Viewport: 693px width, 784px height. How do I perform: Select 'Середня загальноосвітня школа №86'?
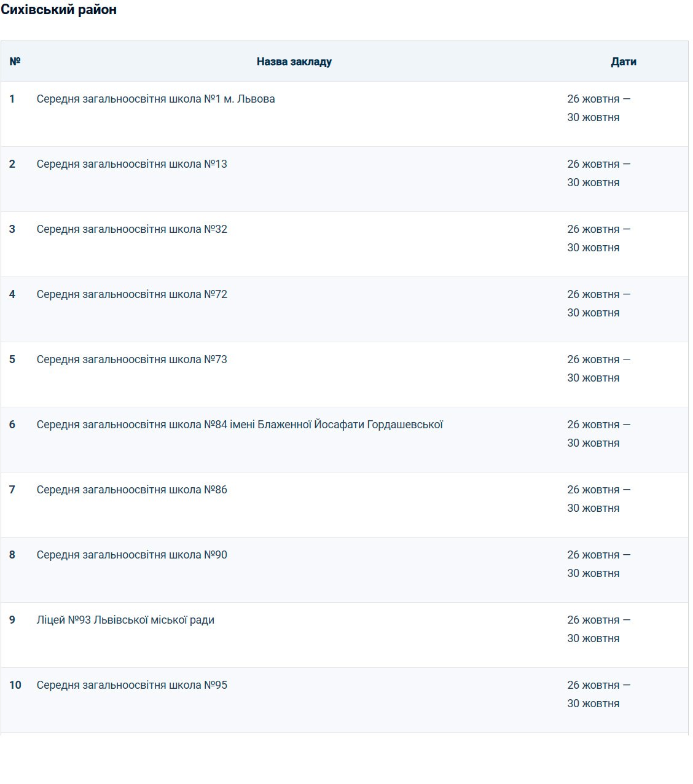(x=131, y=490)
